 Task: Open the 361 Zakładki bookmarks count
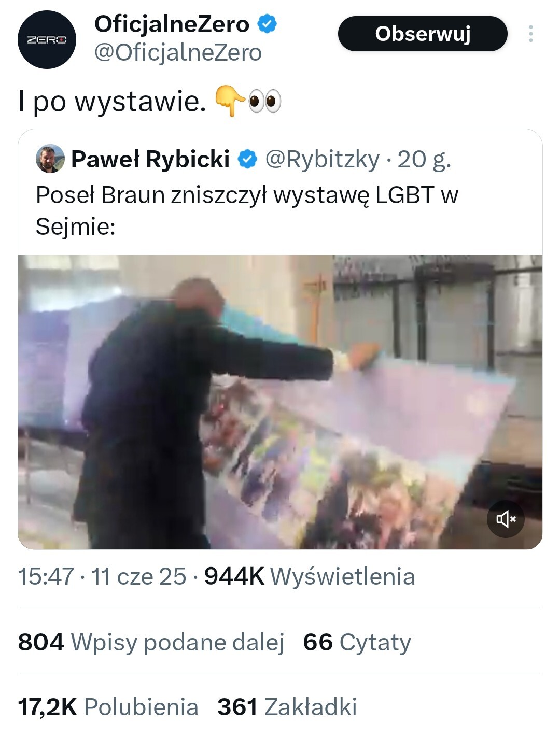coord(287,707)
